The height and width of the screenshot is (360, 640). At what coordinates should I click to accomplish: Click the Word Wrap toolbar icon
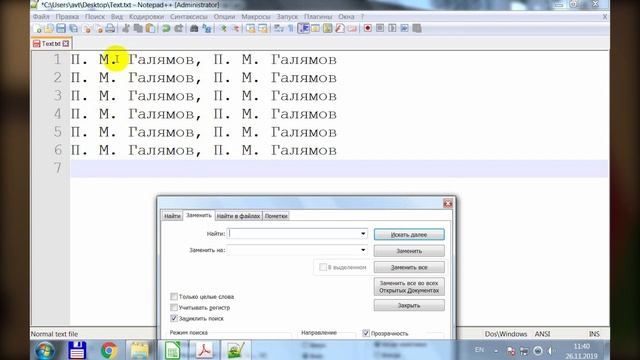coord(279,29)
